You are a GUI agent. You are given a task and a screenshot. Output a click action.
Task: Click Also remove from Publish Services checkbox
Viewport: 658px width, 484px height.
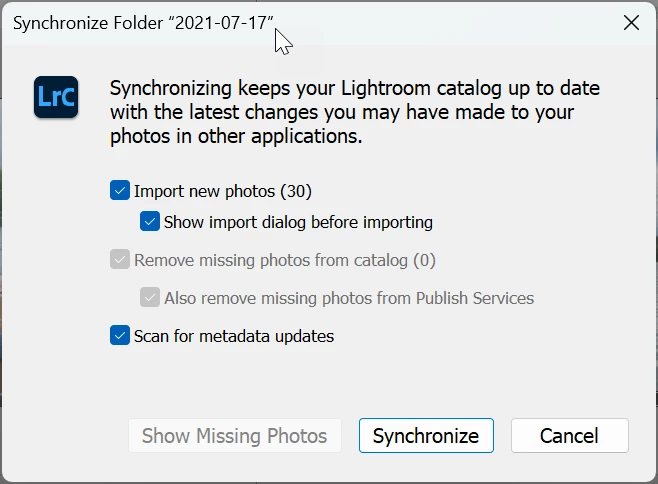coord(150,297)
